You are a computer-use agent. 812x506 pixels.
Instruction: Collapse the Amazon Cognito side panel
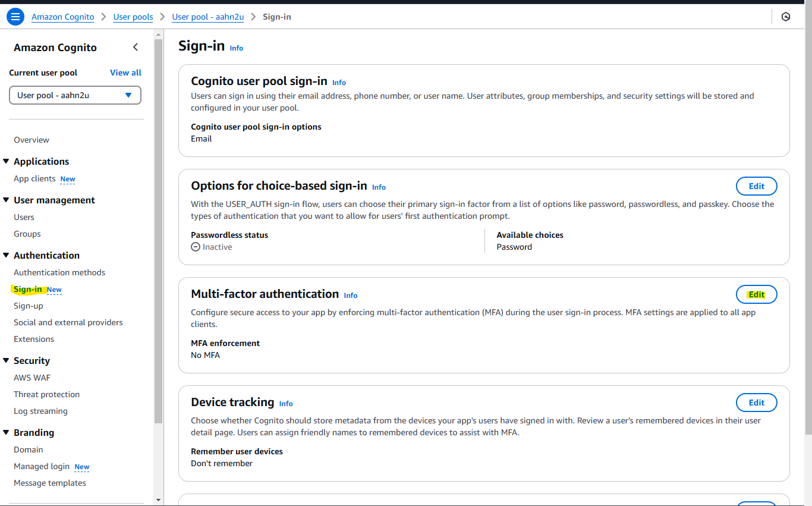click(136, 47)
